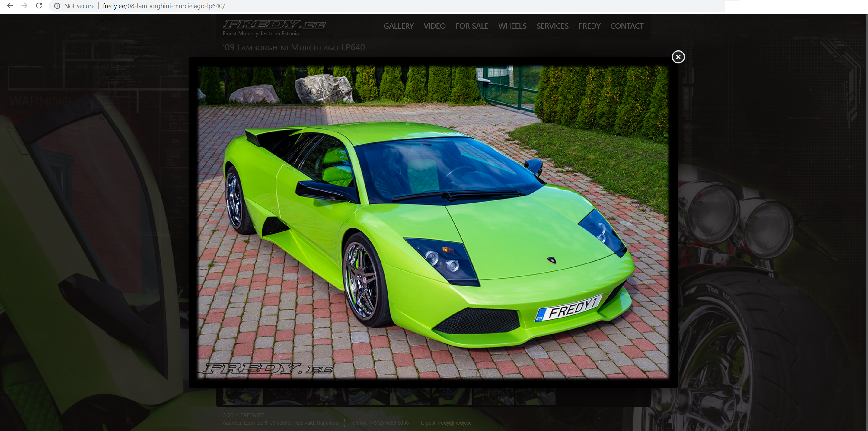
Task: Go to the FOR SALE page
Action: (472, 26)
